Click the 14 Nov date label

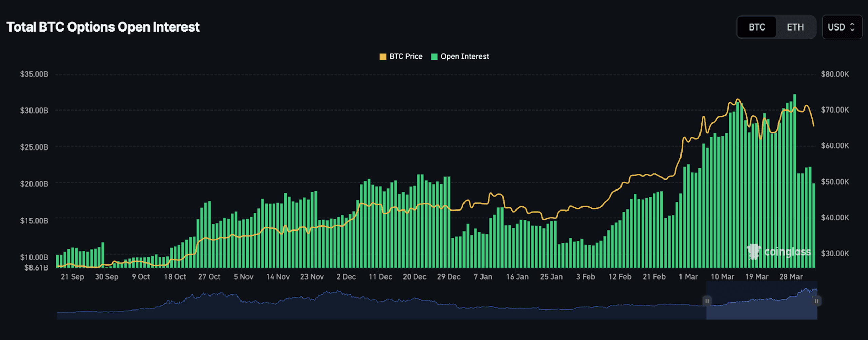click(x=278, y=277)
